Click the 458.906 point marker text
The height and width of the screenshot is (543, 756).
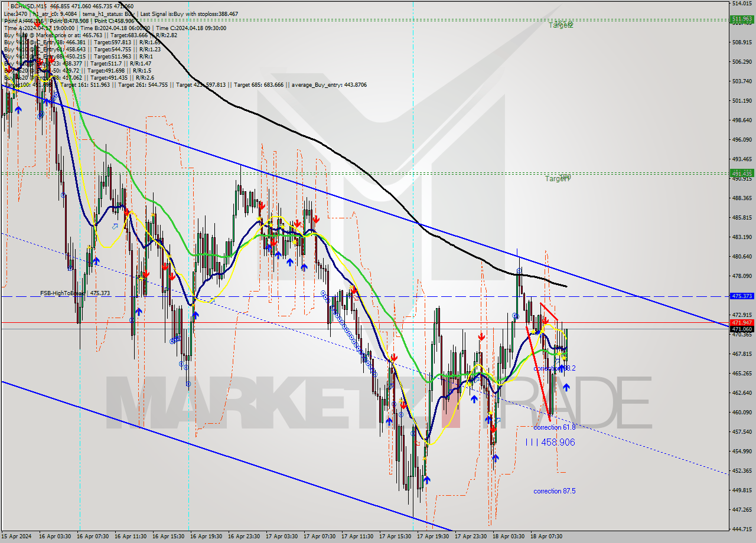(550, 442)
